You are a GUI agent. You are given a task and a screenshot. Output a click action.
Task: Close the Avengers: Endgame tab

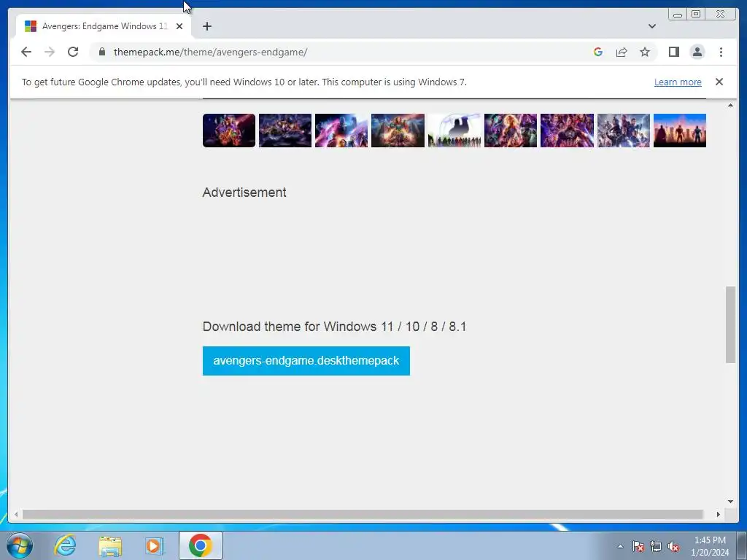pos(179,26)
